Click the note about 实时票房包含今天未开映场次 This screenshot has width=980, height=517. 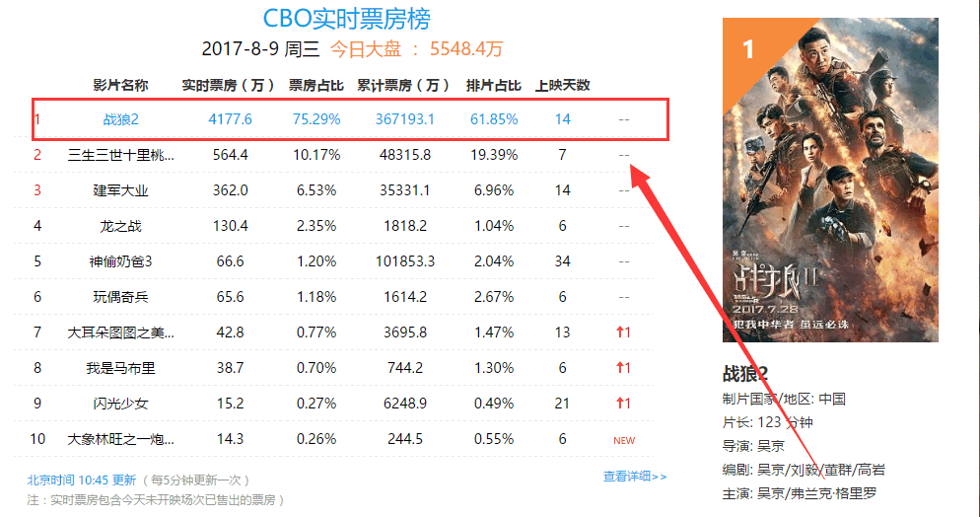click(x=156, y=500)
